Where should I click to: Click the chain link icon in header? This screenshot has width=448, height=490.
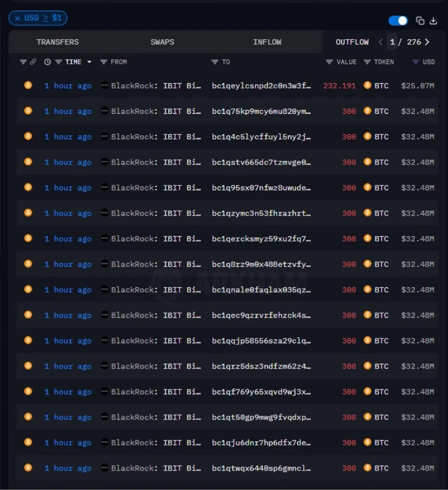[33, 62]
